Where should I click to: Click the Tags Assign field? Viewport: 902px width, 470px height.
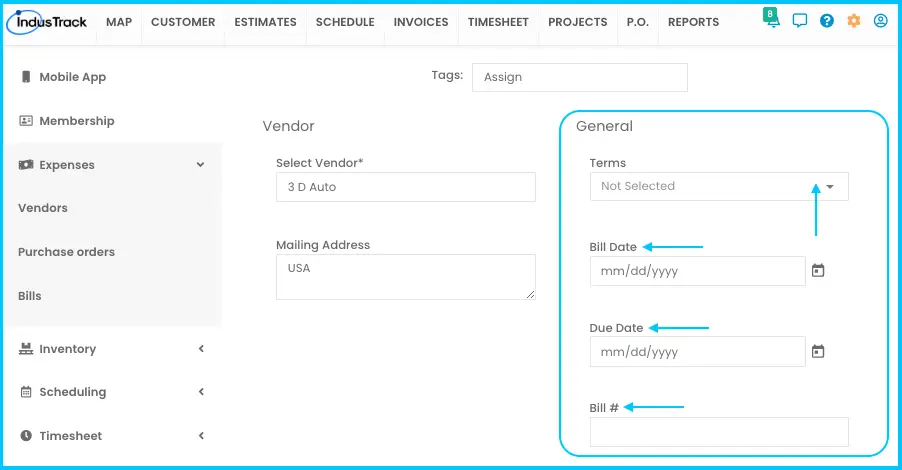tap(579, 77)
